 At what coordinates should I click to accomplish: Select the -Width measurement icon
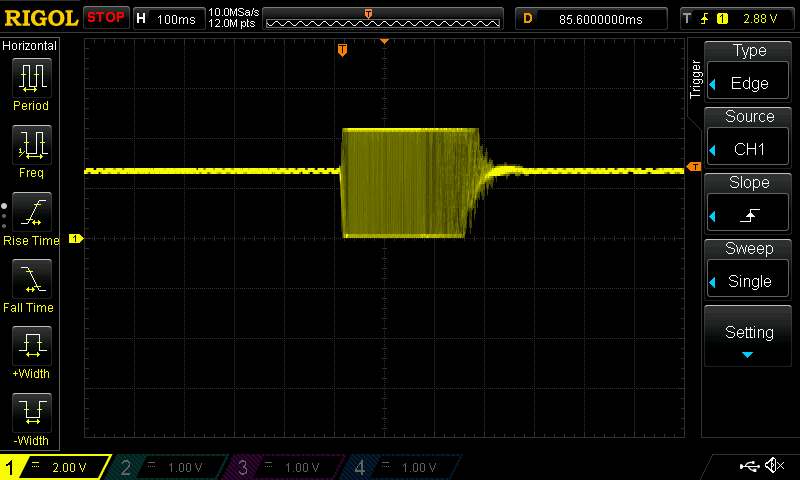(x=32, y=413)
